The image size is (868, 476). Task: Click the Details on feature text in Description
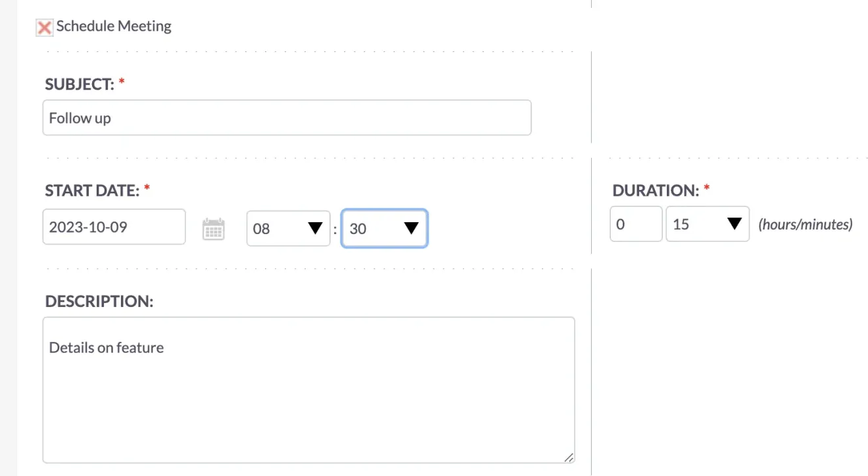point(106,347)
